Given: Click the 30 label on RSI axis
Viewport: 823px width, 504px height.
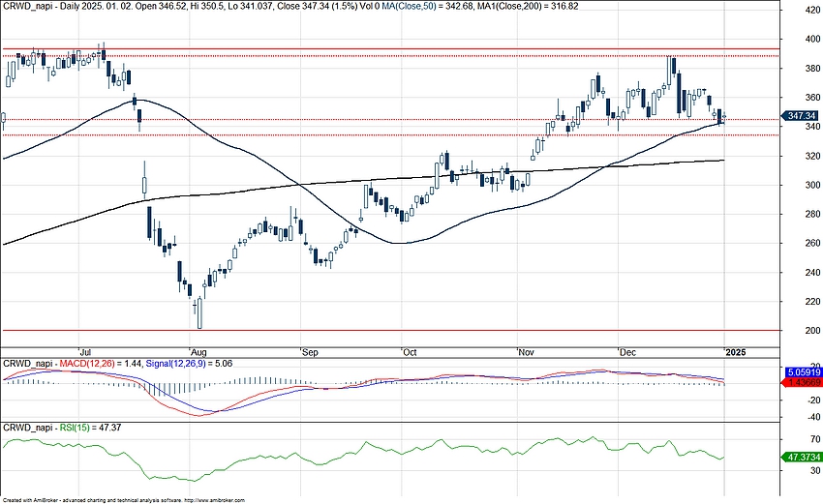Looking at the screenshot, I should click(815, 470).
